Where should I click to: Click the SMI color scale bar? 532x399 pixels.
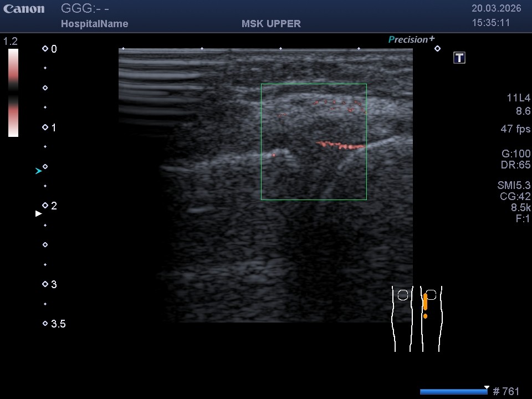(13, 93)
